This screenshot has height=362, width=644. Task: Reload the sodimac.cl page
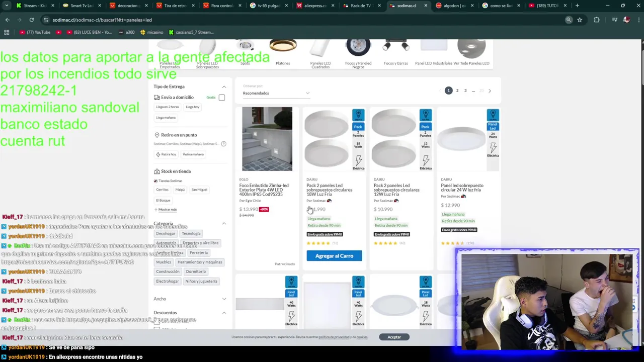[31, 20]
